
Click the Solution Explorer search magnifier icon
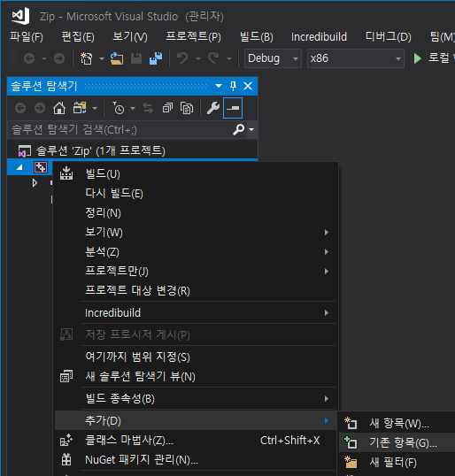point(239,130)
